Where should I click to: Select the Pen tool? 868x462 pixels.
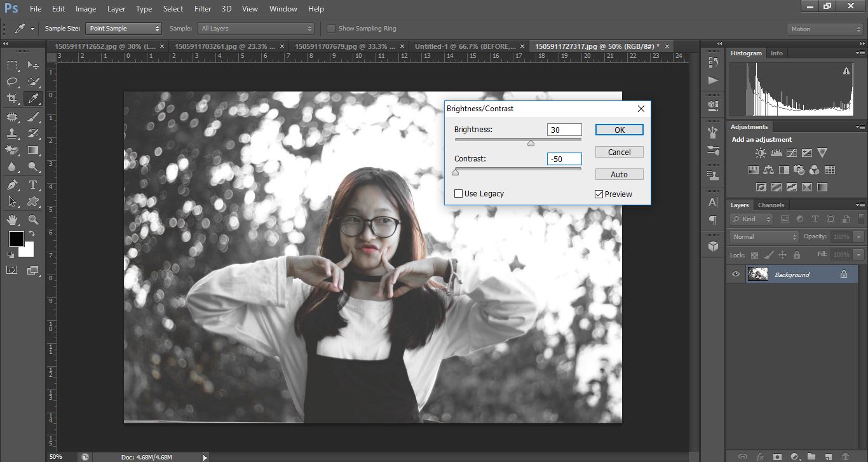tap(12, 185)
